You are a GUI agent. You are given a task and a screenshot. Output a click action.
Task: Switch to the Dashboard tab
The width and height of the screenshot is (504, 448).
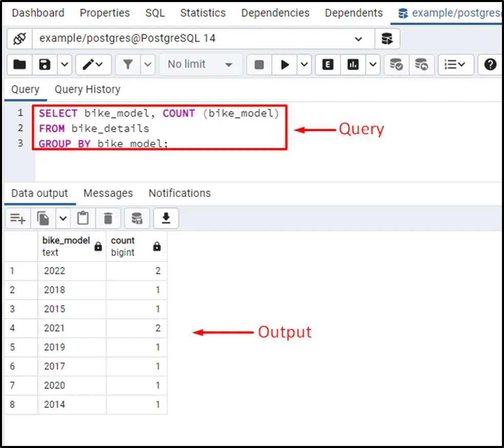click(x=38, y=13)
